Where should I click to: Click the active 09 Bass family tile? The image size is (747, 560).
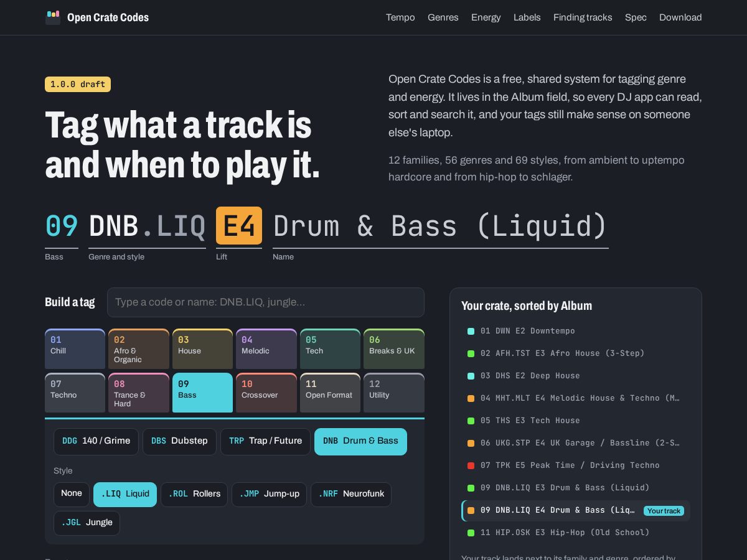202,393
